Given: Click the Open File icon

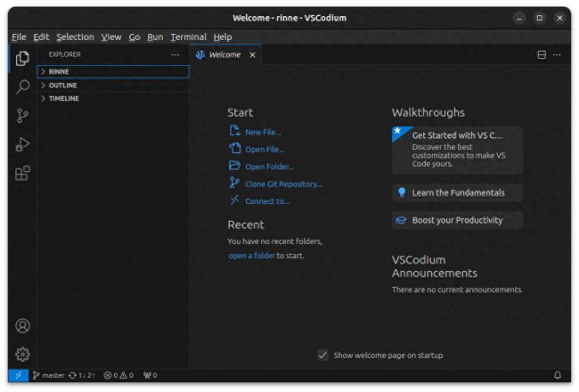Looking at the screenshot, I should (x=235, y=149).
